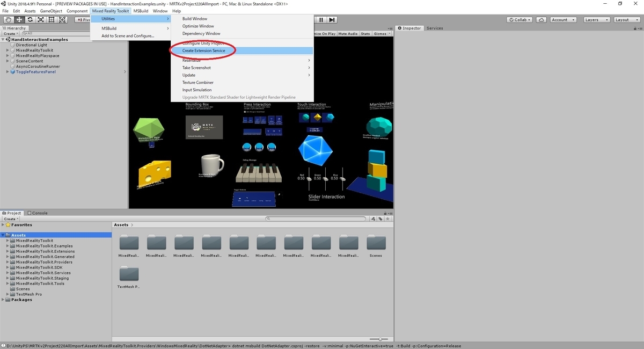Open the Collab dropdown
644x349 pixels.
point(520,20)
